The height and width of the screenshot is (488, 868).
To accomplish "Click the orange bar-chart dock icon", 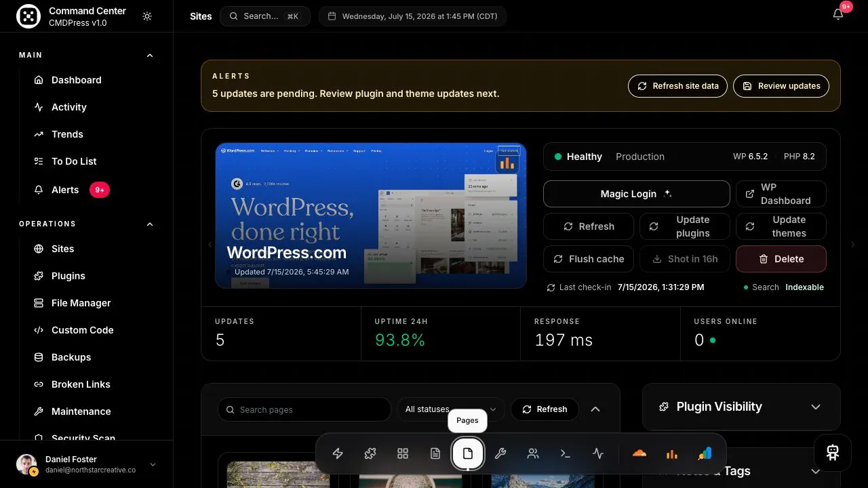I will pyautogui.click(x=671, y=454).
